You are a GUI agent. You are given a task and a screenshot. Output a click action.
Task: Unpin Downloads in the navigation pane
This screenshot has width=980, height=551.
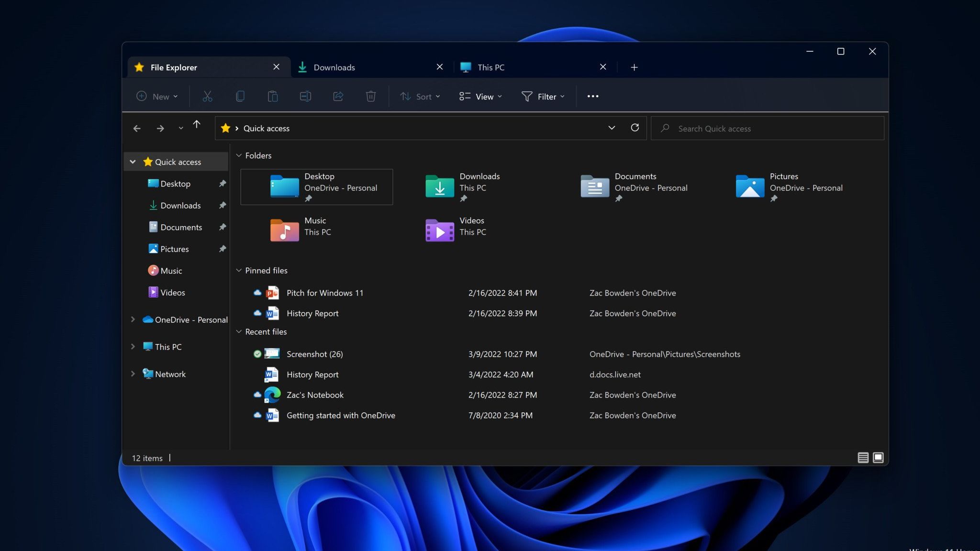(223, 205)
